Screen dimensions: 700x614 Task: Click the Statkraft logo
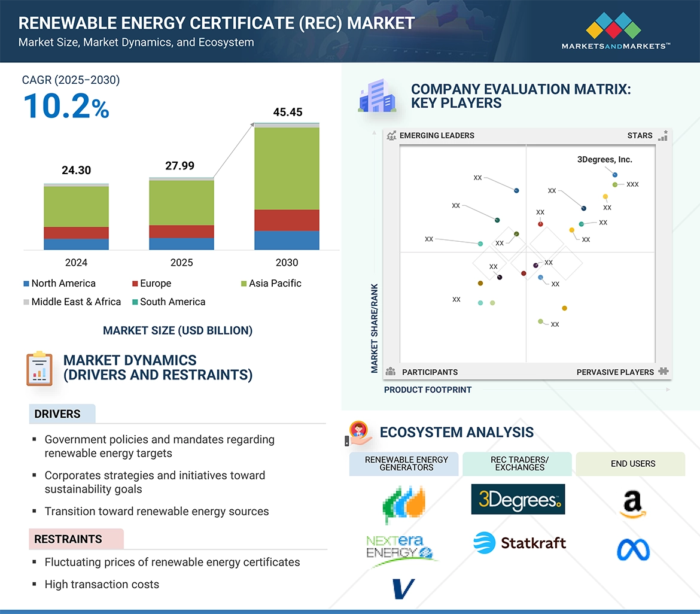click(519, 543)
